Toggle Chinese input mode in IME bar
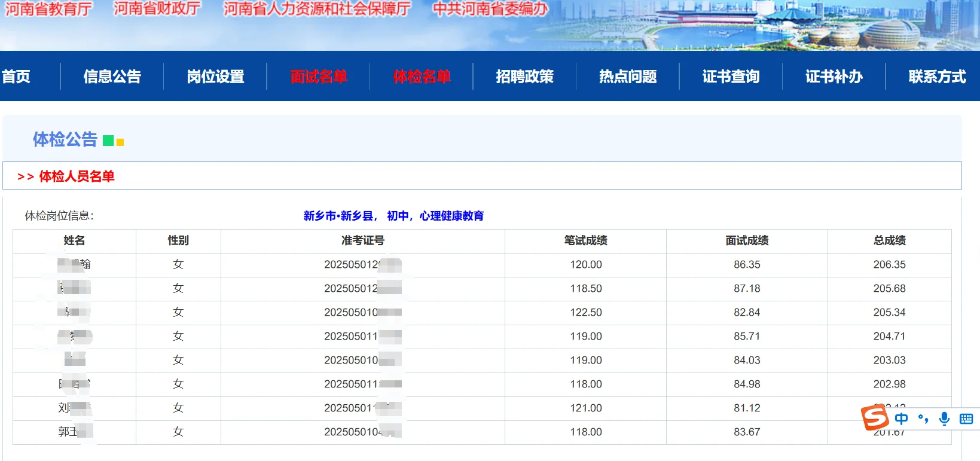 pyautogui.click(x=901, y=419)
